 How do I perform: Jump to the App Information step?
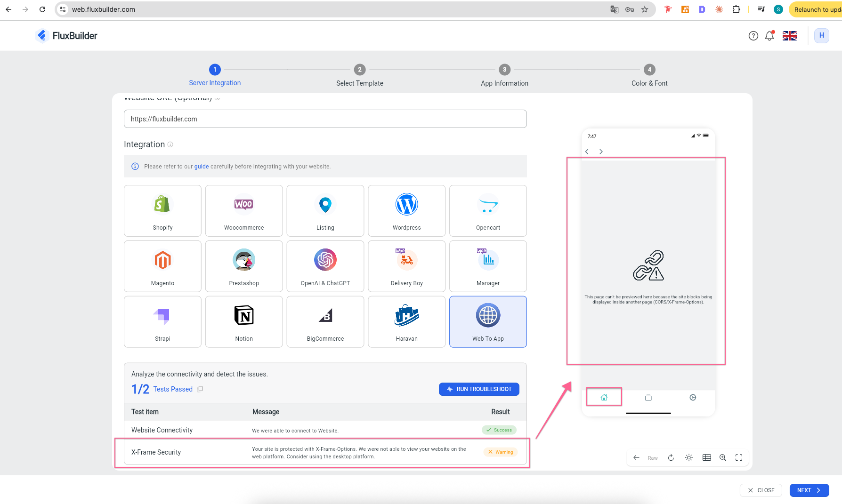[x=504, y=75]
